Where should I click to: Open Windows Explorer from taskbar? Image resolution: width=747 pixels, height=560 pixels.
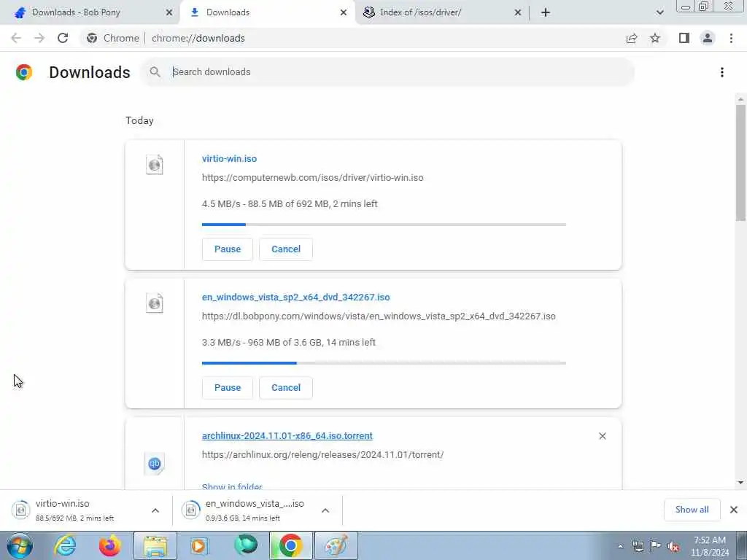155,545
